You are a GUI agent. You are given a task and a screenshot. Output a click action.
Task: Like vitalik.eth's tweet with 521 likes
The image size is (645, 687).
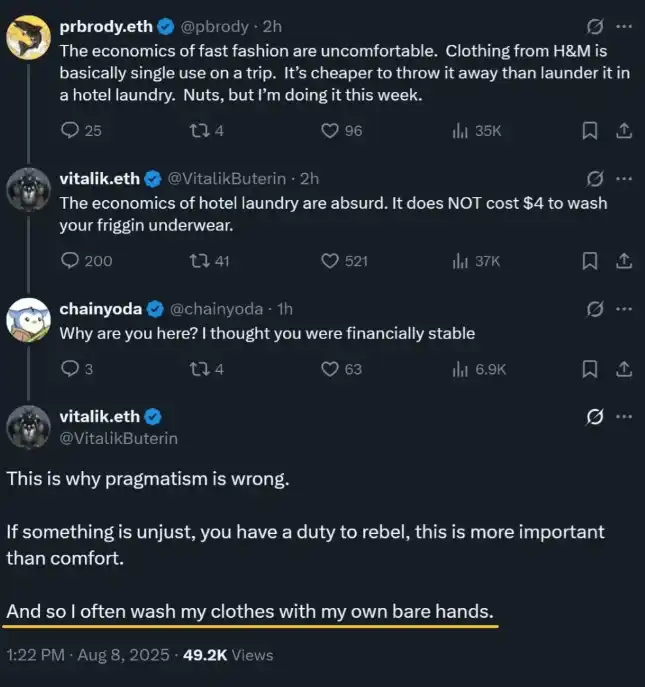click(x=331, y=260)
